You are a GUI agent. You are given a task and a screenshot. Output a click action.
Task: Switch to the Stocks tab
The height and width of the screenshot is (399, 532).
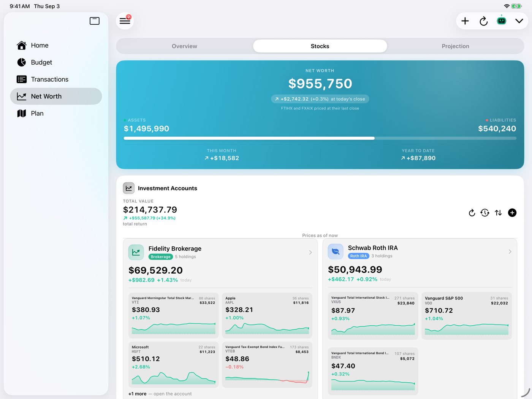(x=320, y=46)
